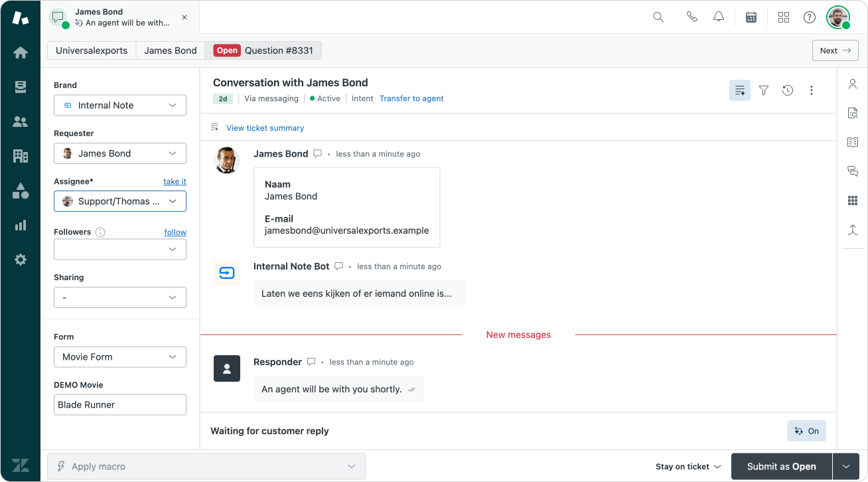The width and height of the screenshot is (868, 482).
Task: Open knowledge book icon in right panel
Action: (x=853, y=142)
